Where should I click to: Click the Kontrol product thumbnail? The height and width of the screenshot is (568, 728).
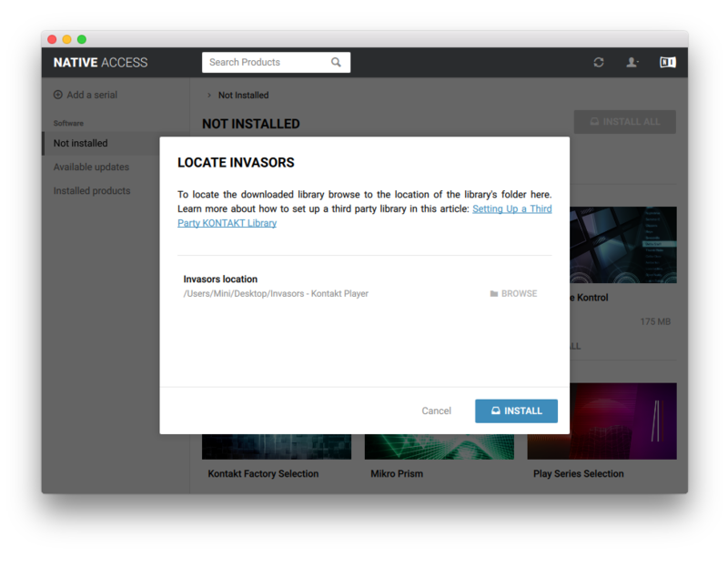pos(623,245)
